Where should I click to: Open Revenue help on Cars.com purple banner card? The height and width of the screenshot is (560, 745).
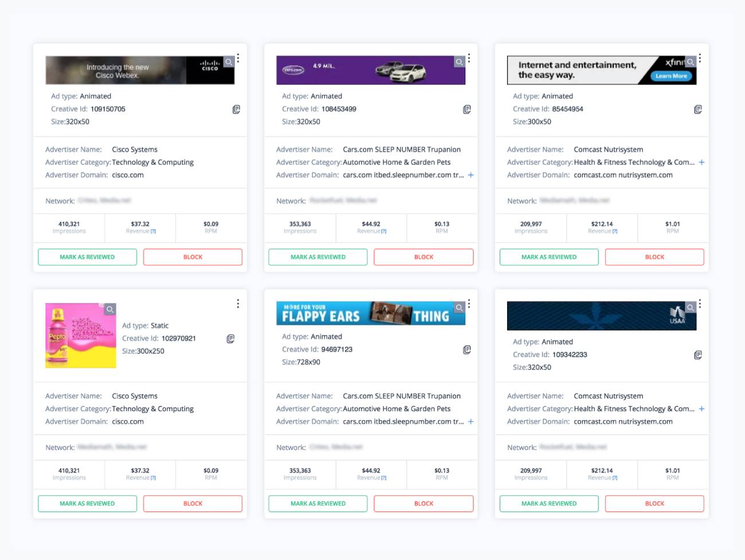click(384, 231)
